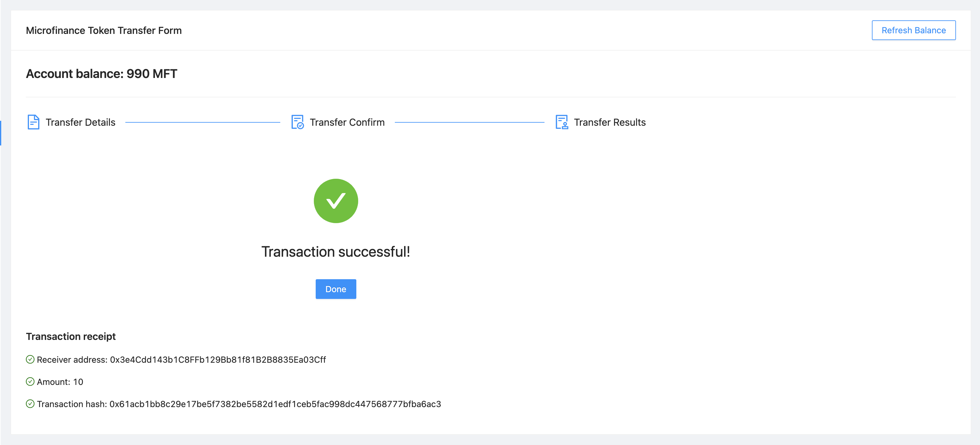Select the Transfer Details step label

coord(80,122)
